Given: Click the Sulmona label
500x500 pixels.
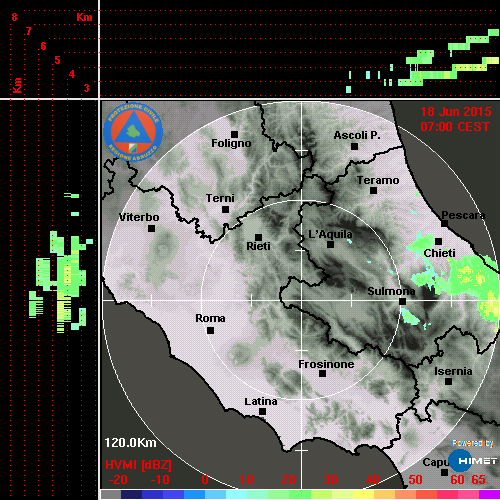Looking at the screenshot, I should [x=391, y=291].
